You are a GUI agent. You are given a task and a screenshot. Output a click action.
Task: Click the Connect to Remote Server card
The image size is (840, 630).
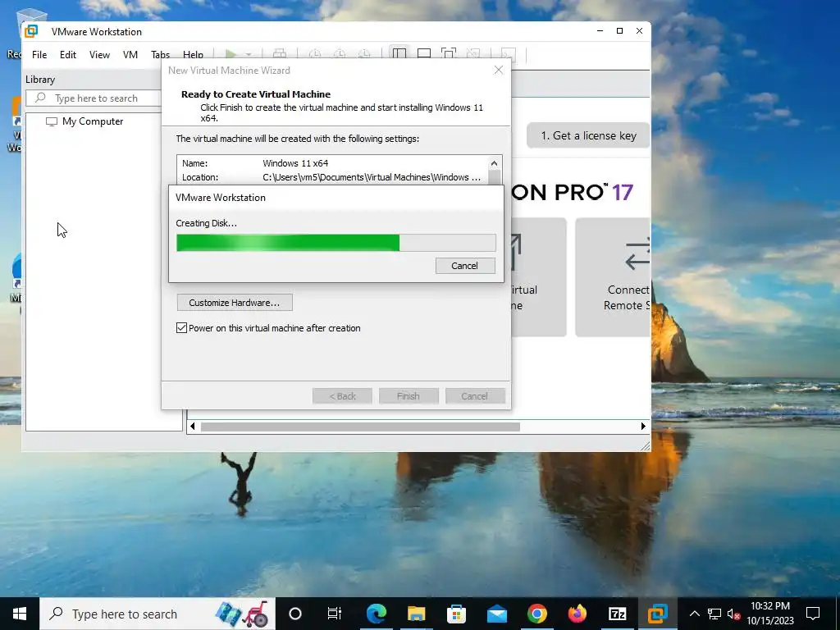pyautogui.click(x=613, y=277)
